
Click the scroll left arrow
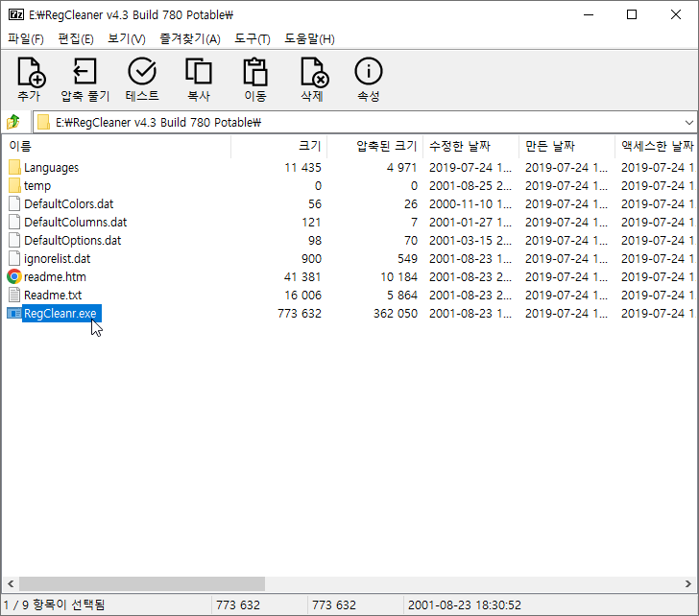(11, 583)
